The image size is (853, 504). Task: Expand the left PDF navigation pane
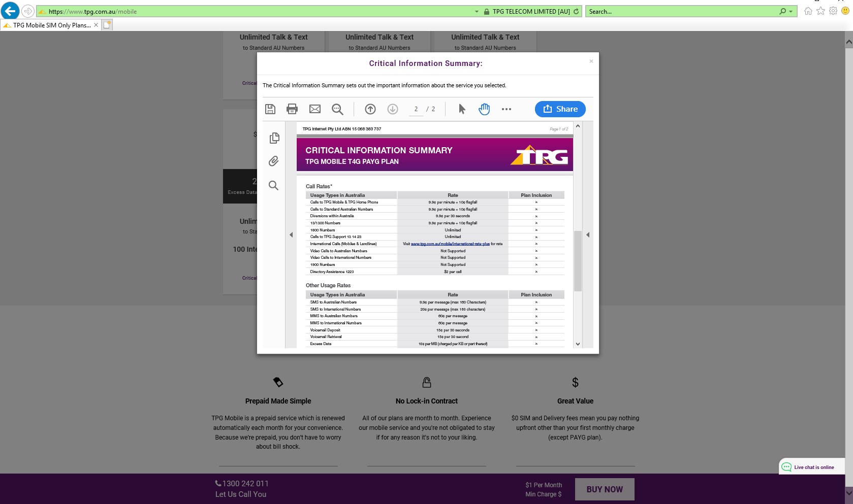[291, 234]
